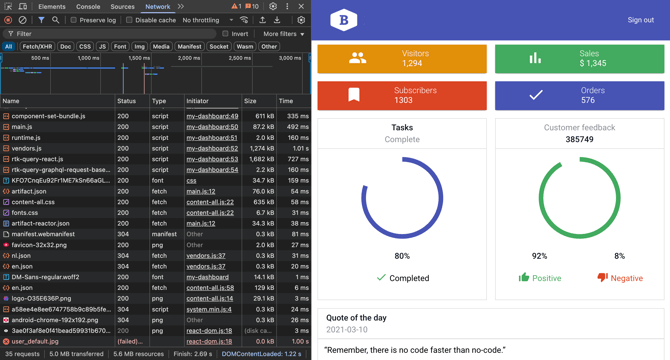Click the green feedback progress ring
The width and height of the screenshot is (670, 360).
pos(579,198)
